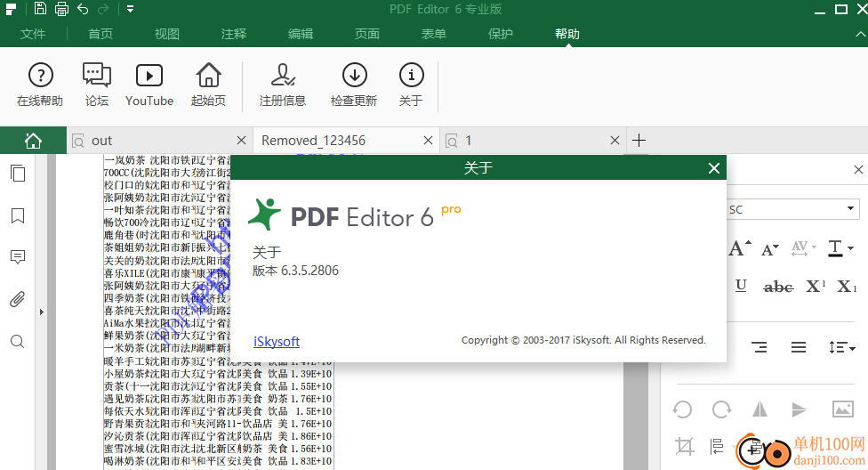
Task: Open the View (视图) ribbon tab
Action: coord(166,34)
